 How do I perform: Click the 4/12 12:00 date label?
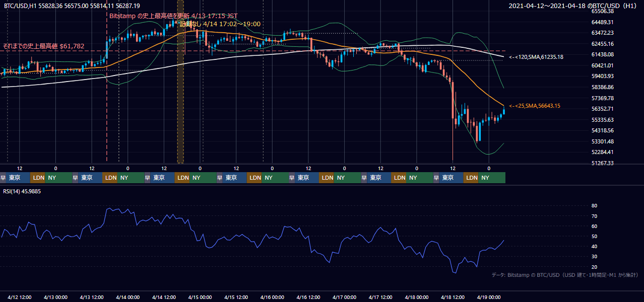[x=20, y=297]
